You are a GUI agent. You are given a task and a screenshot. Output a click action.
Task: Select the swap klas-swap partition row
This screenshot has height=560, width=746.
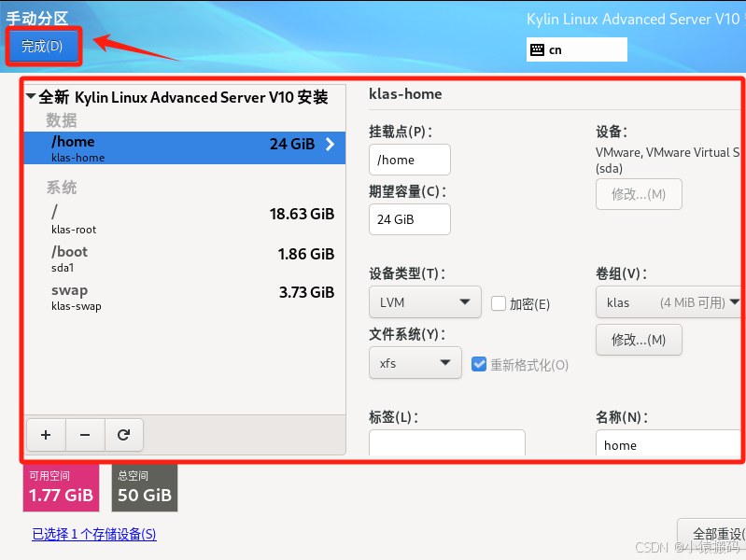pos(185,297)
